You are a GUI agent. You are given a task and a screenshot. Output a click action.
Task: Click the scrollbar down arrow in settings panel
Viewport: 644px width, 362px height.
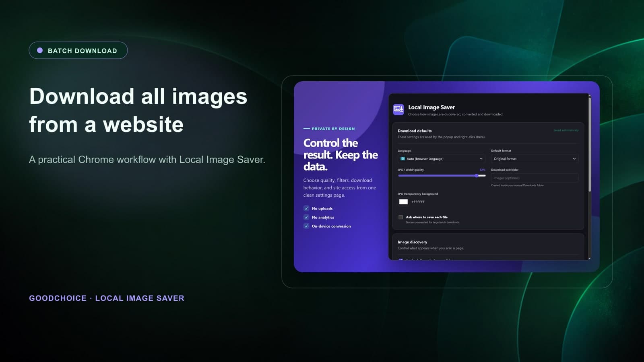[590, 258]
